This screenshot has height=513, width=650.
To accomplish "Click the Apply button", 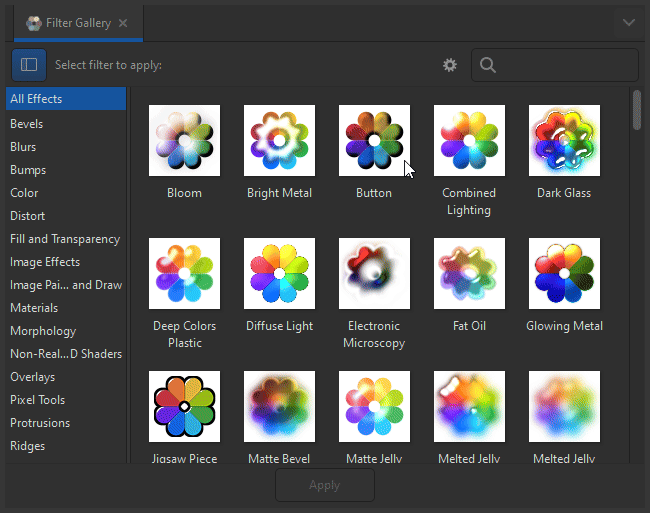I will click(325, 485).
